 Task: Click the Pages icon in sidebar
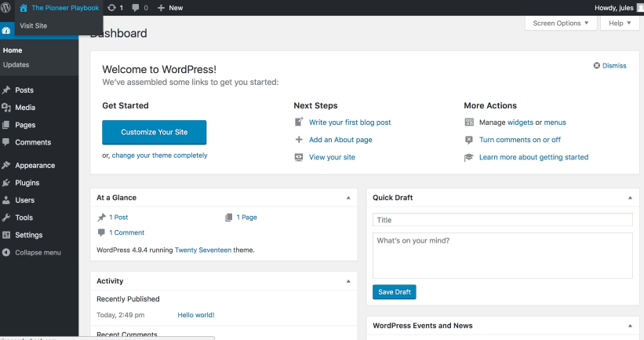[x=5, y=125]
